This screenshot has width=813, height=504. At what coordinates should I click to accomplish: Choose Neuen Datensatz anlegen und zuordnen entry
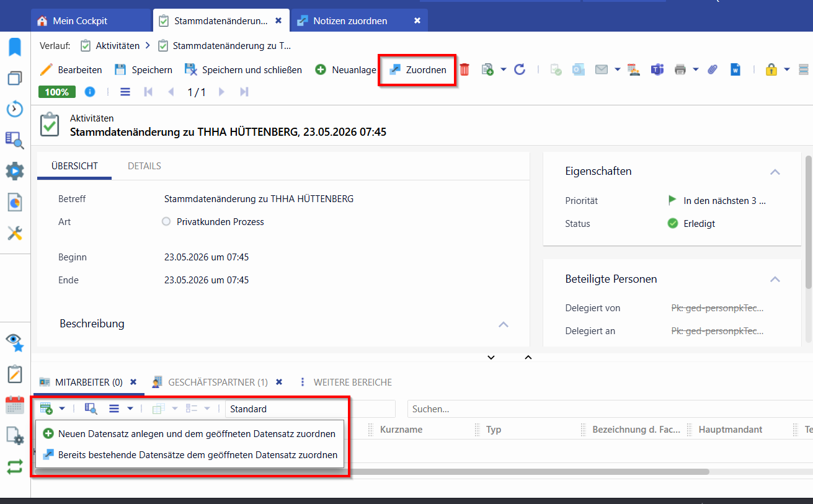(x=189, y=434)
